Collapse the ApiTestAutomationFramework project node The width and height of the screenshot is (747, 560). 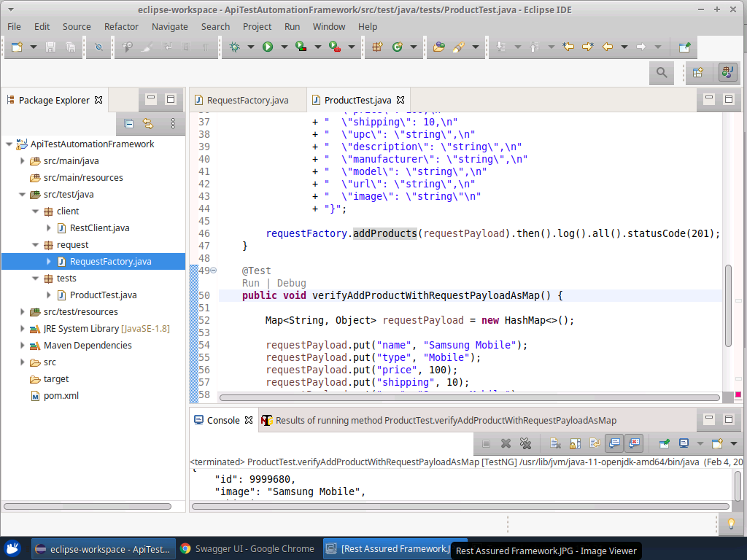pos(9,144)
